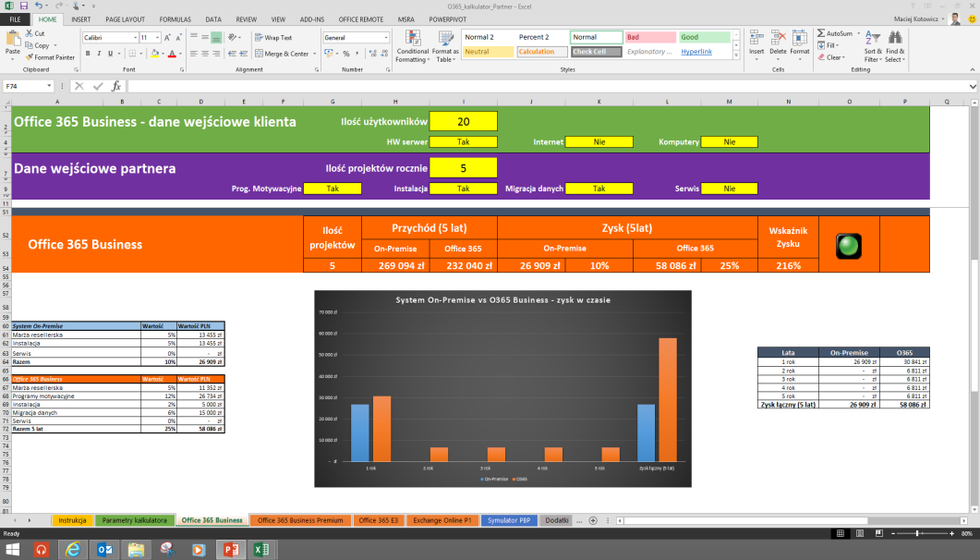Click the Paste clipboard icon
This screenshot has height=560, width=980.
pos(13,40)
